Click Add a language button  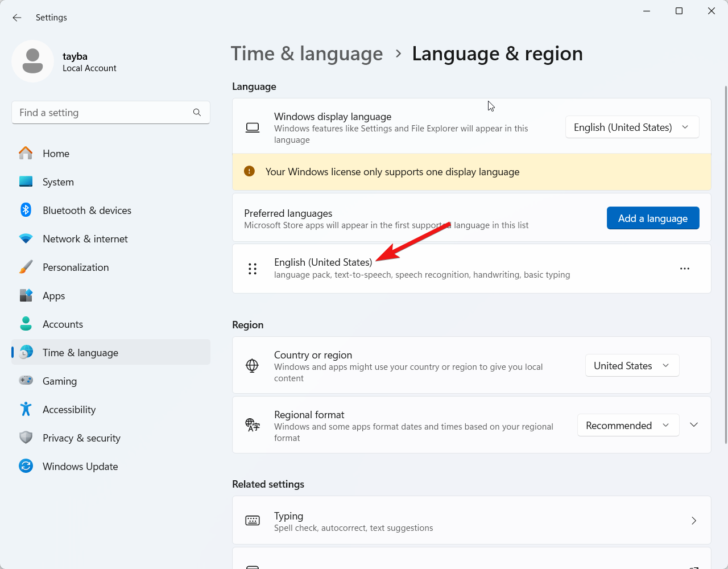pyautogui.click(x=652, y=218)
